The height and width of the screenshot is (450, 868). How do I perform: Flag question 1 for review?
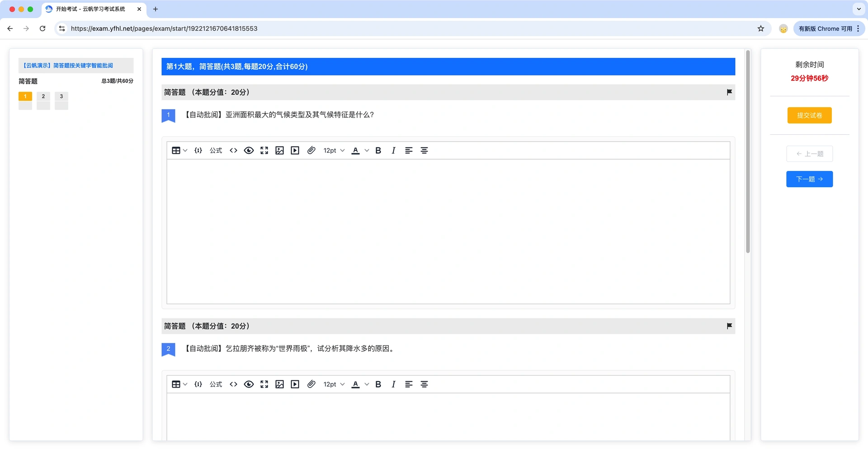click(729, 92)
